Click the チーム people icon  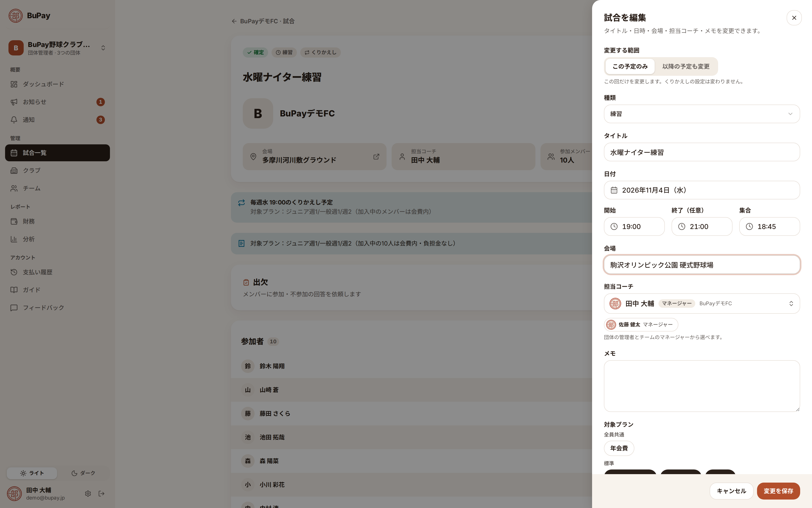tap(14, 188)
